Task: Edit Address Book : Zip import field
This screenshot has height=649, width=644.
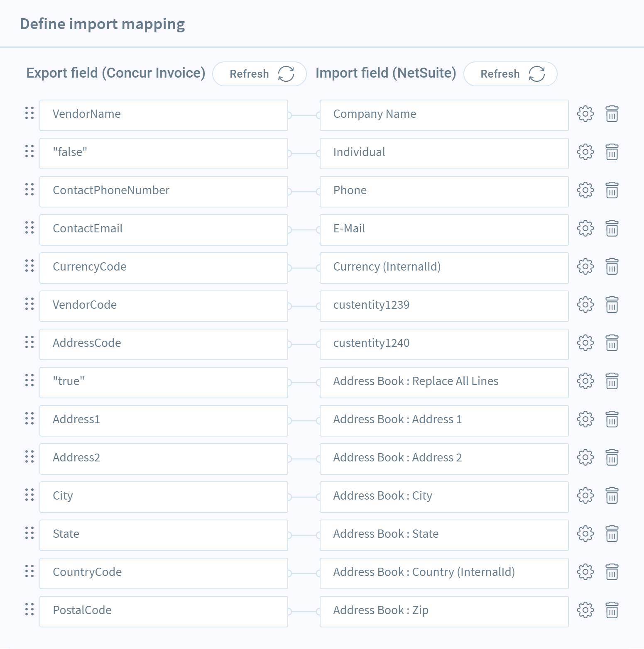Action: tap(444, 612)
